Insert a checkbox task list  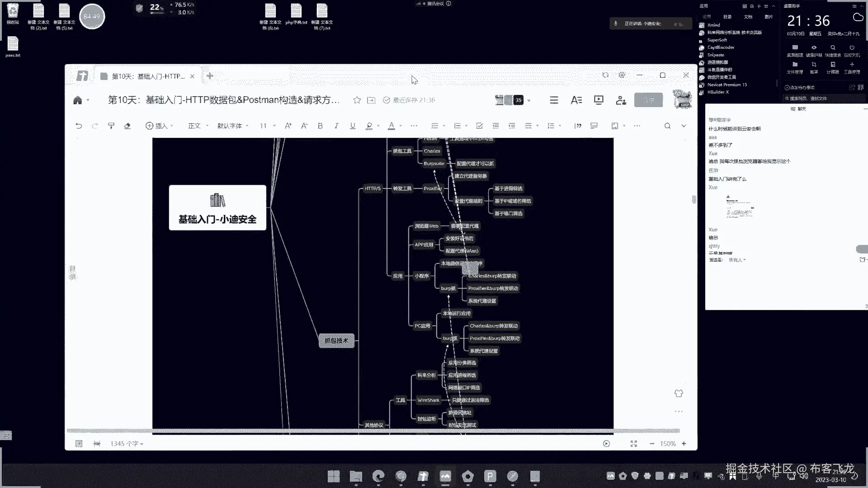[x=479, y=126]
